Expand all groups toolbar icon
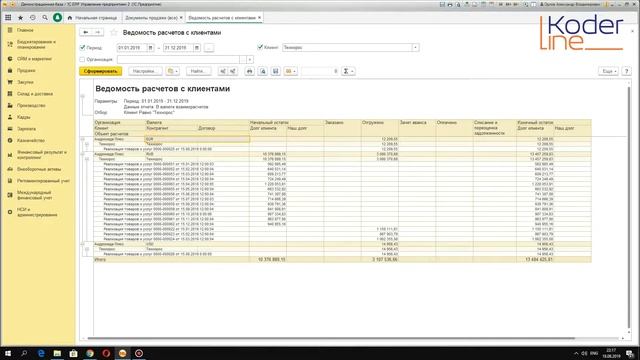 point(223,71)
